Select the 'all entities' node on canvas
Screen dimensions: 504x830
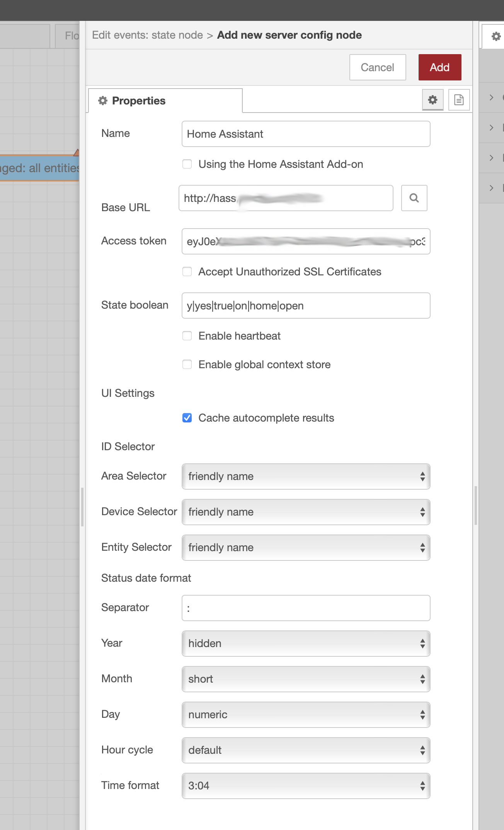[x=39, y=168]
